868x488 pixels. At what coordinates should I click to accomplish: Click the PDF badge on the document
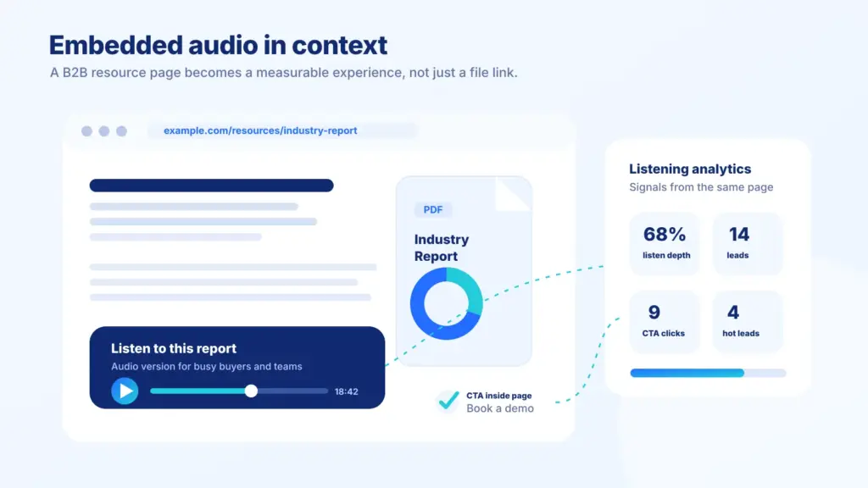point(433,210)
